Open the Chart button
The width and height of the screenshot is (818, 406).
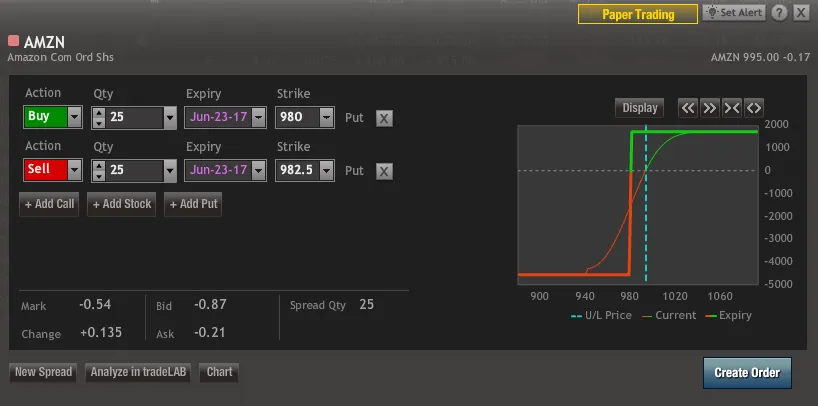(x=219, y=372)
